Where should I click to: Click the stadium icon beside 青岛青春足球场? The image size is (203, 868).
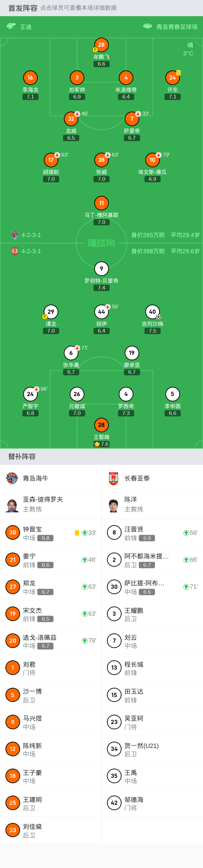[x=147, y=26]
